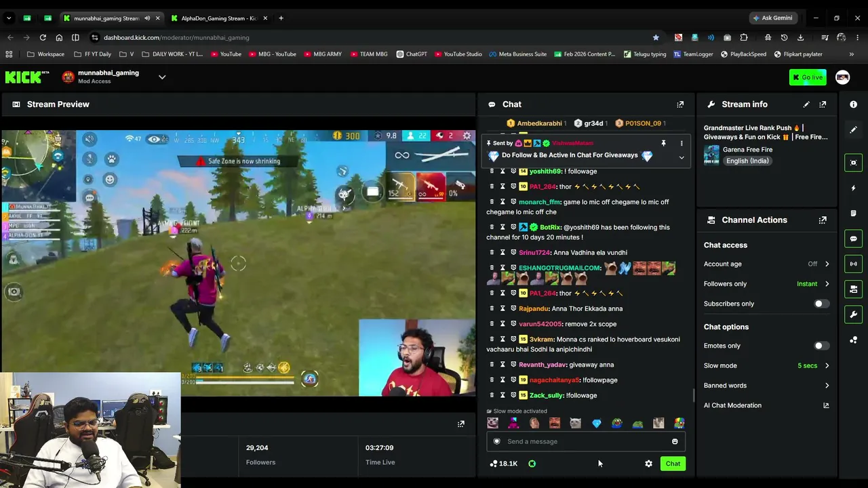The width and height of the screenshot is (868, 488).
Task: Toggle the broadcast signal sidebar icon
Action: click(853, 264)
